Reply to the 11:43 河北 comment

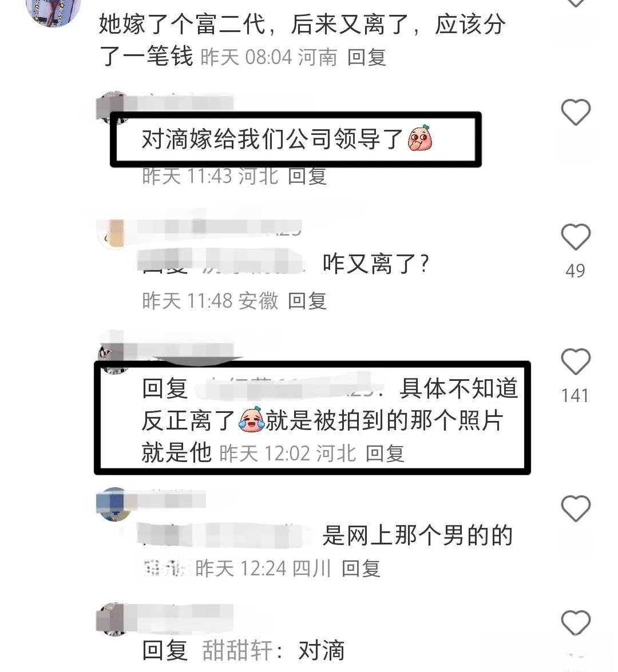click(x=307, y=176)
